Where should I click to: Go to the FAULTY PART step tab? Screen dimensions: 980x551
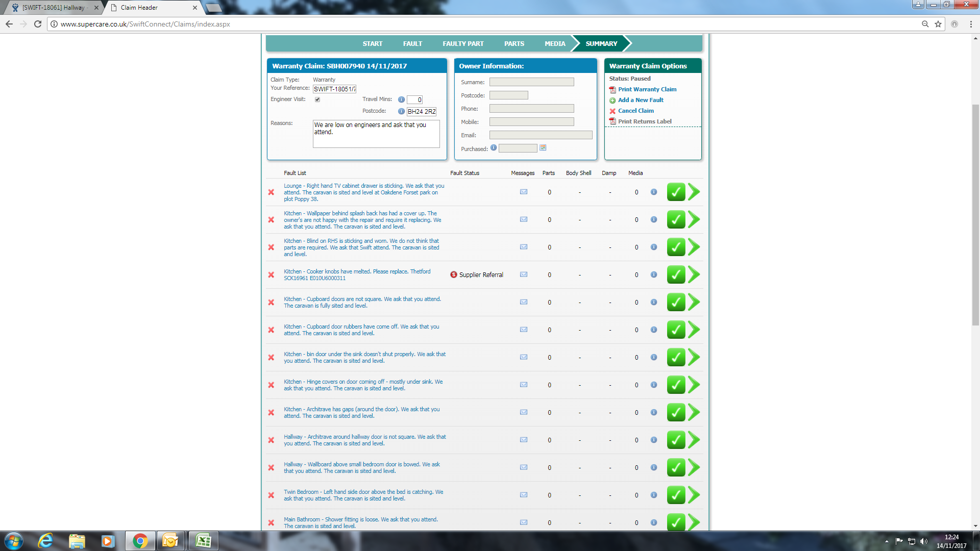(463, 44)
